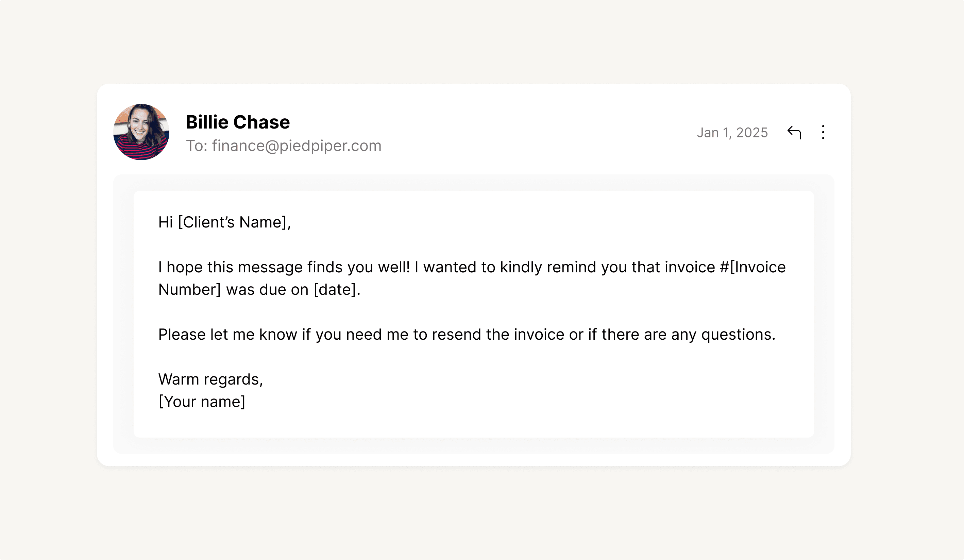The height and width of the screenshot is (560, 964).
Task: Click the words "was due on"
Action: tap(267, 290)
